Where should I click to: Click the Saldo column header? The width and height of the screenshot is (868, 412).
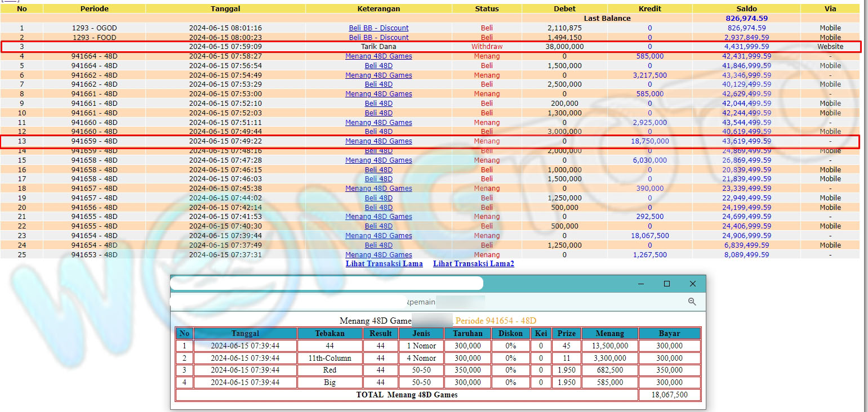point(746,9)
